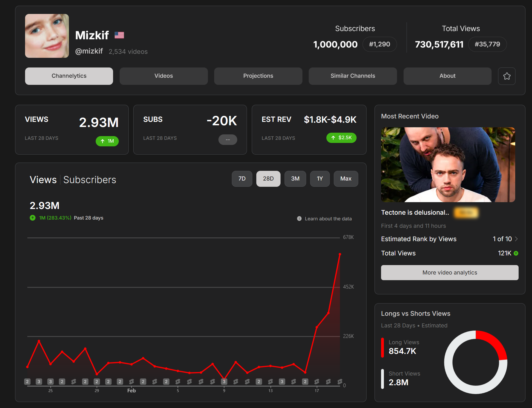Click the -- change pill in the SUBS card
This screenshot has height=408, width=532.
(228, 140)
